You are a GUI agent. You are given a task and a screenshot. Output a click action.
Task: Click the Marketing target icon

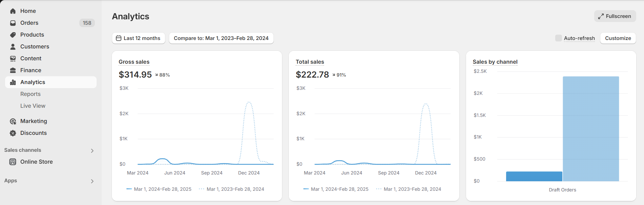[13, 121]
